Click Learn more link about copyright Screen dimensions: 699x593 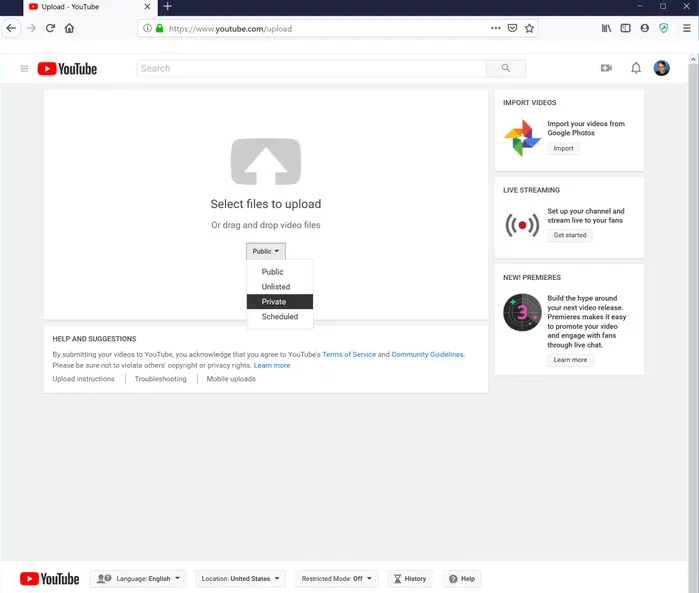tap(272, 365)
